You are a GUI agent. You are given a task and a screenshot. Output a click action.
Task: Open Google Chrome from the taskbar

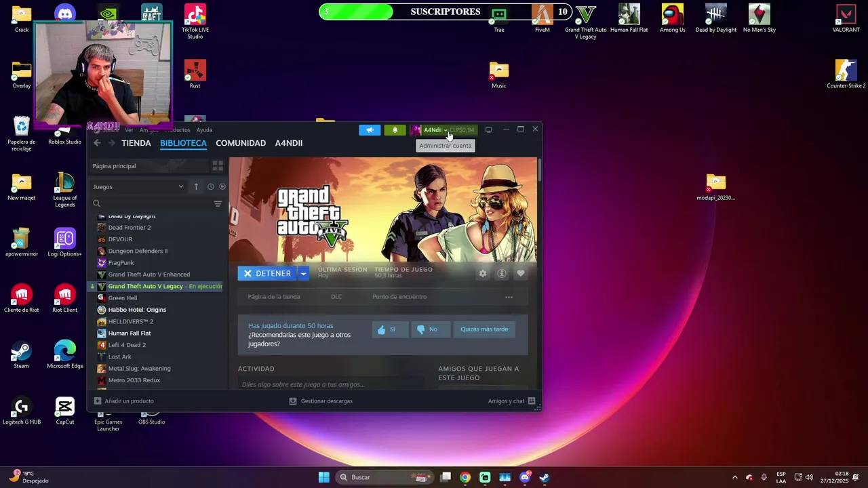[x=465, y=477]
